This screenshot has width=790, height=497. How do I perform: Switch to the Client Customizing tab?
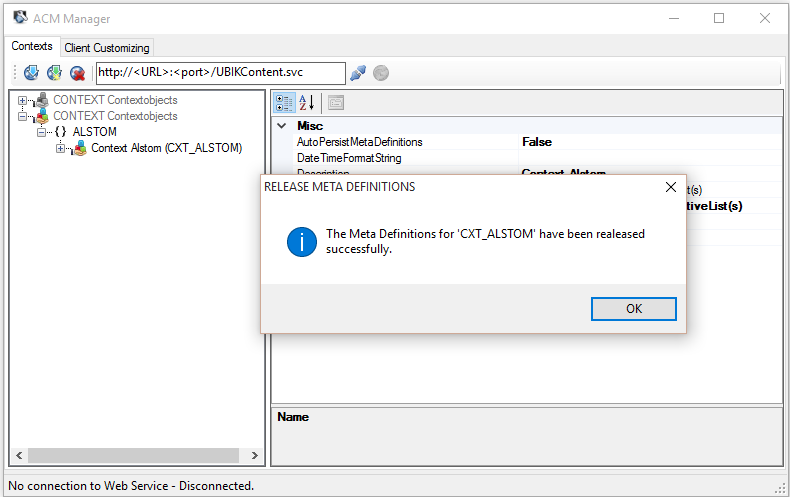[107, 48]
